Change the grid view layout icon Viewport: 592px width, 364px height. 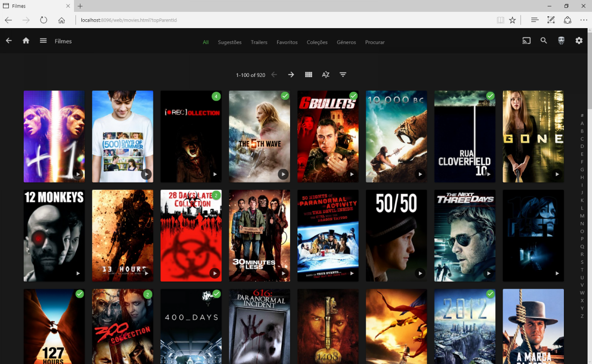pos(309,74)
